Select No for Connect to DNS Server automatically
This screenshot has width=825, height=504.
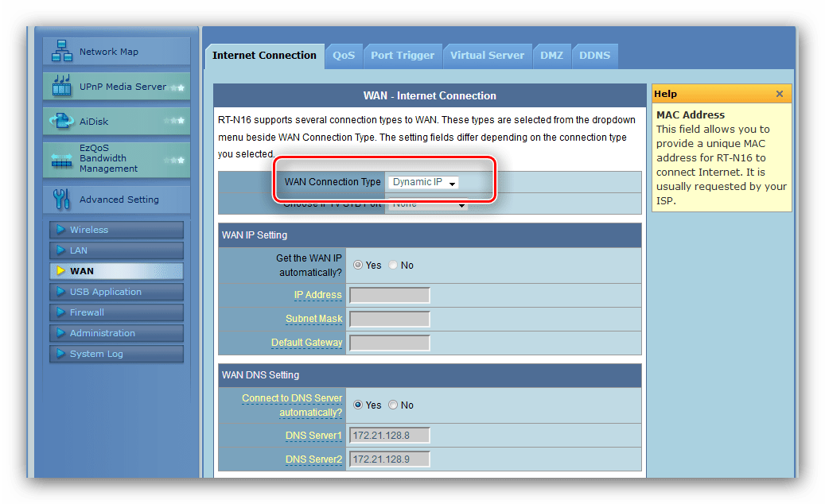[x=393, y=405]
